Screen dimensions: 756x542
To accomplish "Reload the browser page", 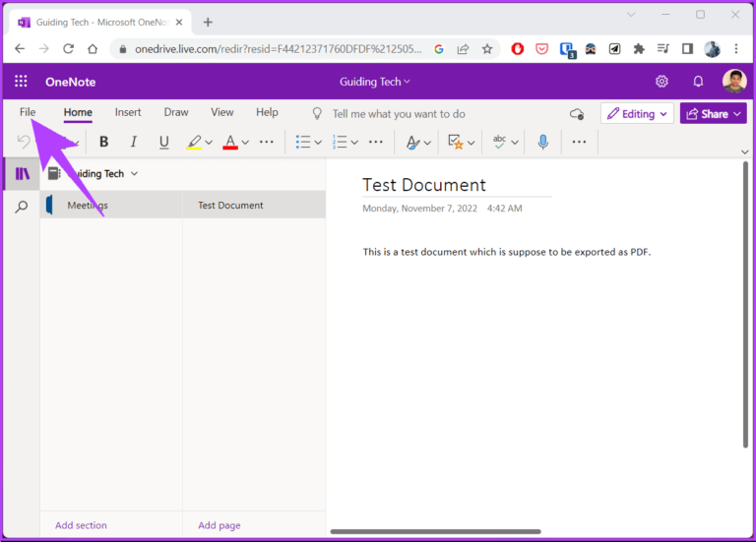I will click(x=69, y=48).
